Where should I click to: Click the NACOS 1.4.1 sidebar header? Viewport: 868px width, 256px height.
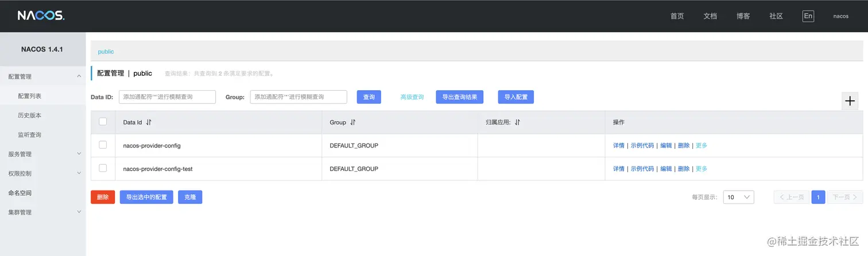coord(42,49)
